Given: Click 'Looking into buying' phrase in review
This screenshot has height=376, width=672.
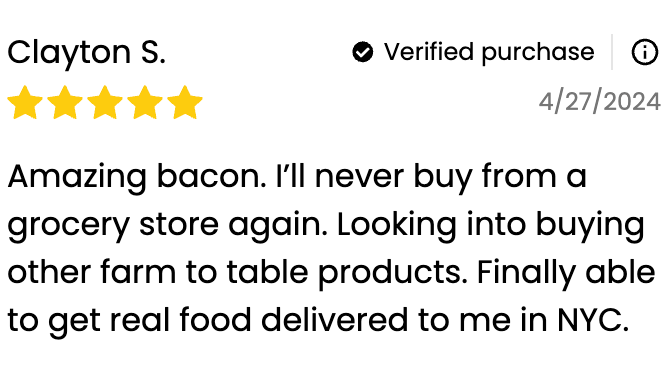Looking at the screenshot, I should (x=491, y=226).
